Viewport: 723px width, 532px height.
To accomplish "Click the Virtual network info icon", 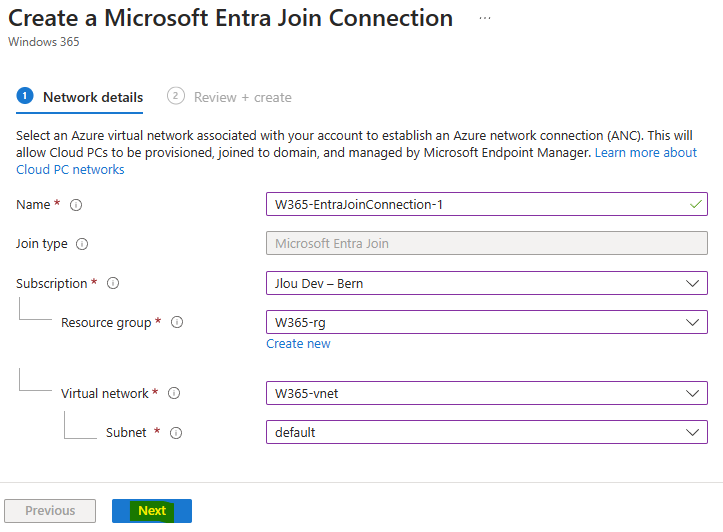I will (x=174, y=393).
